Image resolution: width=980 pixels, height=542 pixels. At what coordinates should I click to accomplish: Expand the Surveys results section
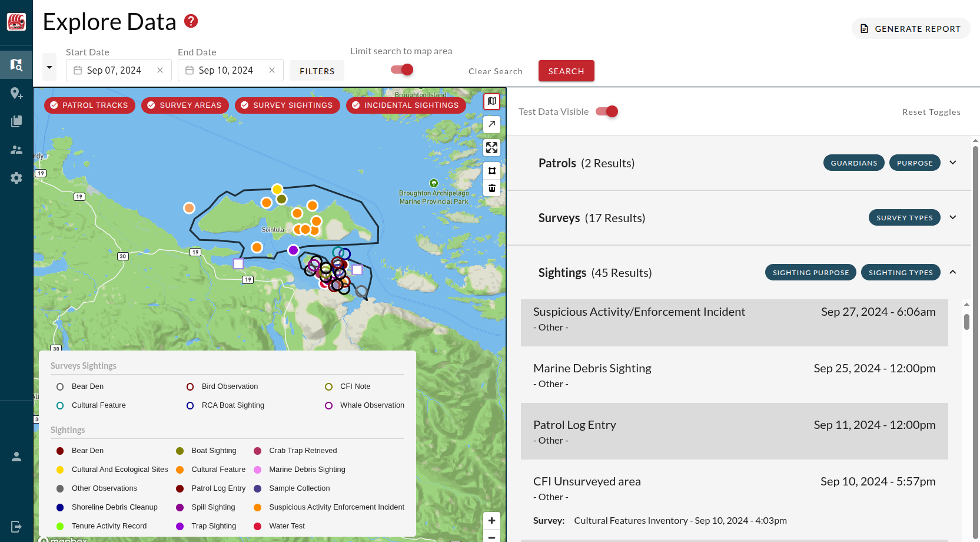click(x=952, y=217)
